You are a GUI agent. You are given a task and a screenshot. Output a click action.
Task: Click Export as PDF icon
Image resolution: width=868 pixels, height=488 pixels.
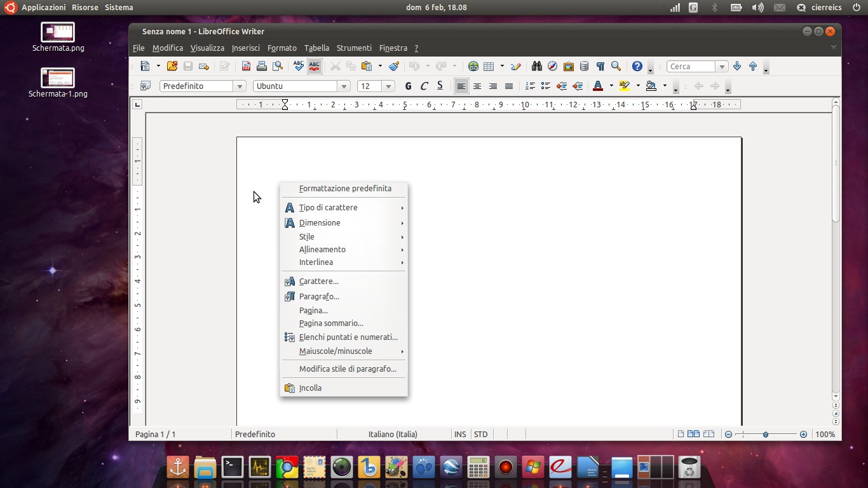click(x=246, y=66)
